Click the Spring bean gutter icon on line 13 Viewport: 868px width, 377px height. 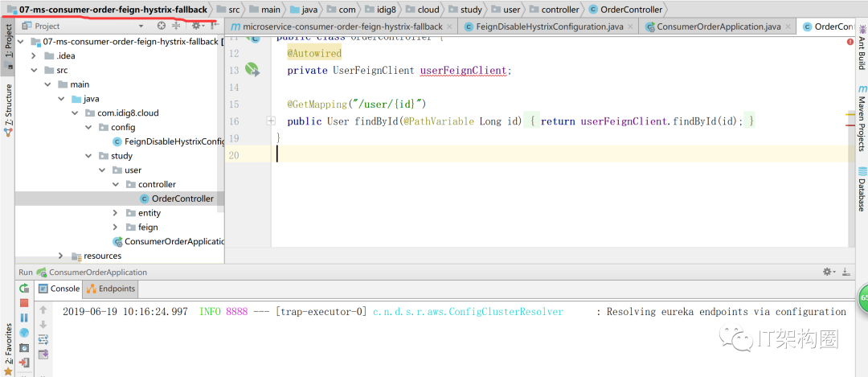[252, 70]
